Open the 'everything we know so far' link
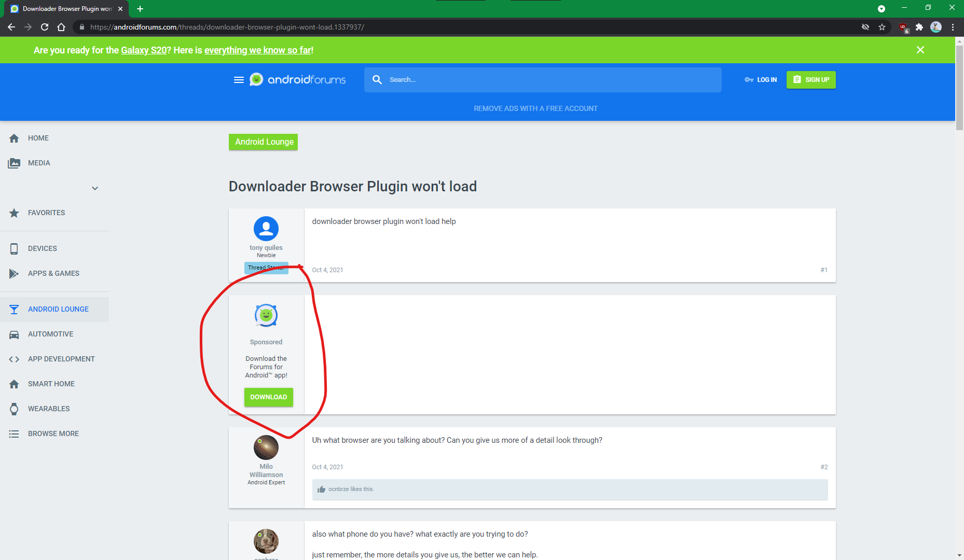This screenshot has width=964, height=560. point(258,50)
